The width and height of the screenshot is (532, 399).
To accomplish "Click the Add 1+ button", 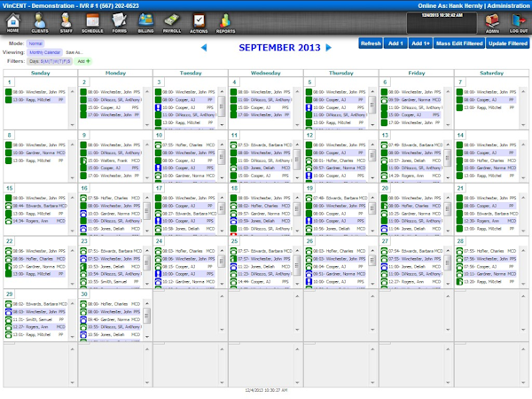I will (x=420, y=43).
